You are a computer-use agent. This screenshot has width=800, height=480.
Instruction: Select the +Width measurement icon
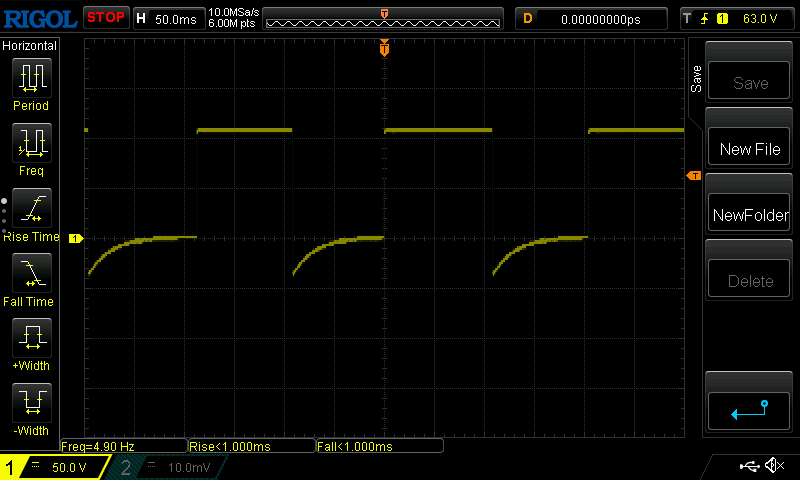[32, 337]
